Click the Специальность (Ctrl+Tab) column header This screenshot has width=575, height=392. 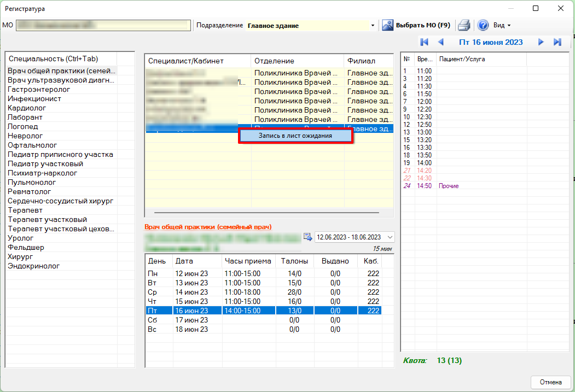click(61, 58)
